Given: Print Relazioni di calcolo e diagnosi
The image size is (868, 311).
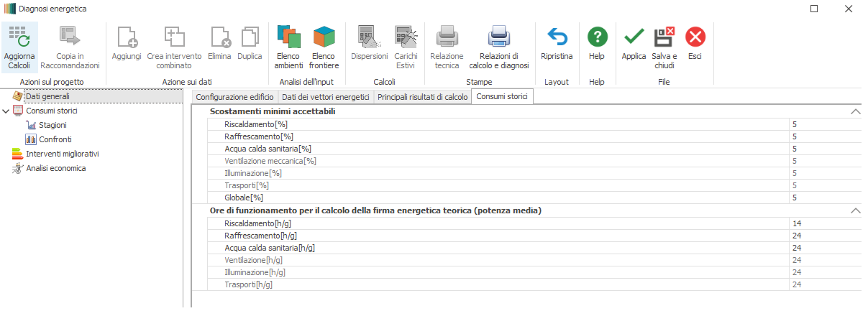Looking at the screenshot, I should coord(498,37).
